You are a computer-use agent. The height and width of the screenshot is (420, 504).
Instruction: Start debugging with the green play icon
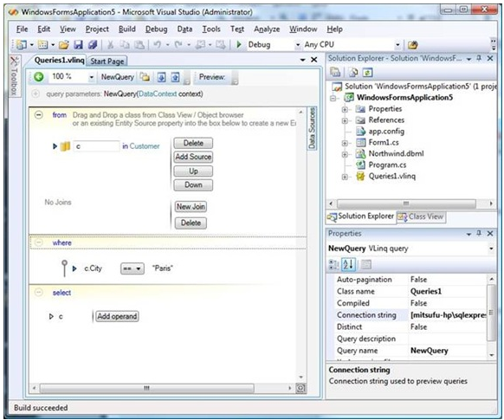[x=239, y=44]
